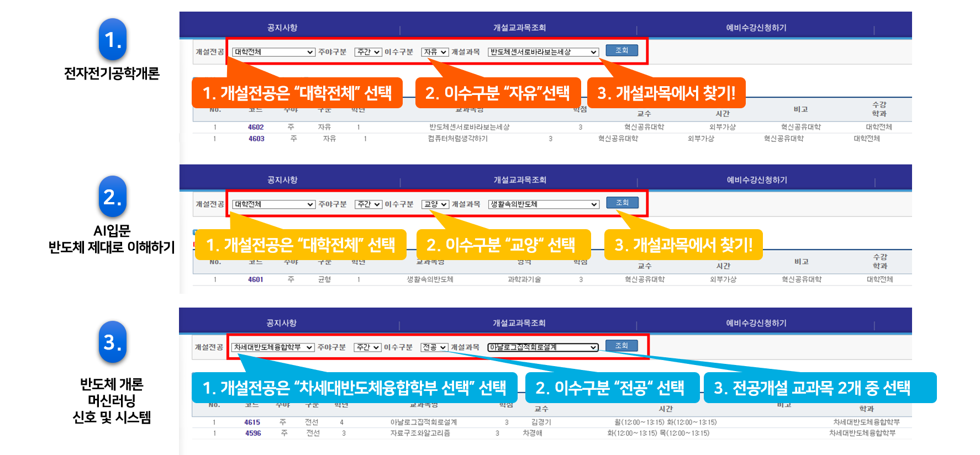980x455 pixels.
Task: Open the 이수구분 dropdown set to 전공
Action: 434,347
